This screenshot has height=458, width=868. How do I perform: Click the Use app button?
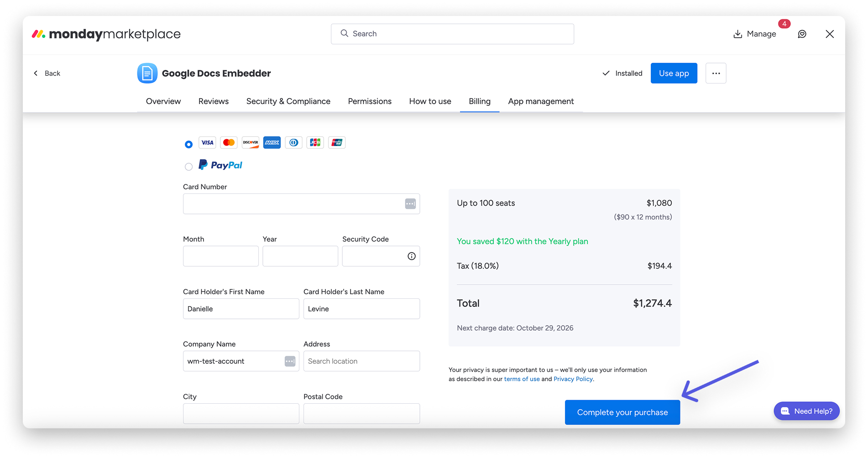(674, 73)
